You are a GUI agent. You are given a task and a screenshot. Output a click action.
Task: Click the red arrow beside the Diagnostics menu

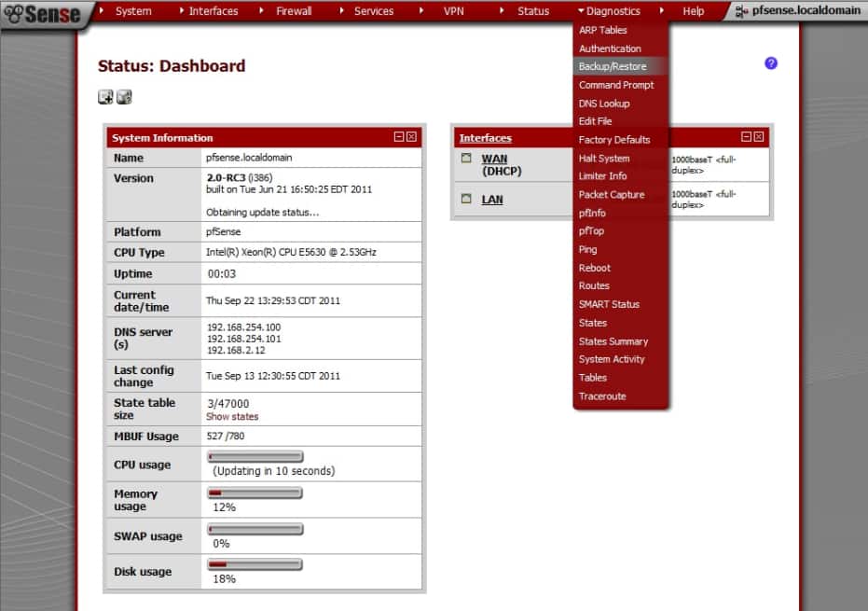583,11
